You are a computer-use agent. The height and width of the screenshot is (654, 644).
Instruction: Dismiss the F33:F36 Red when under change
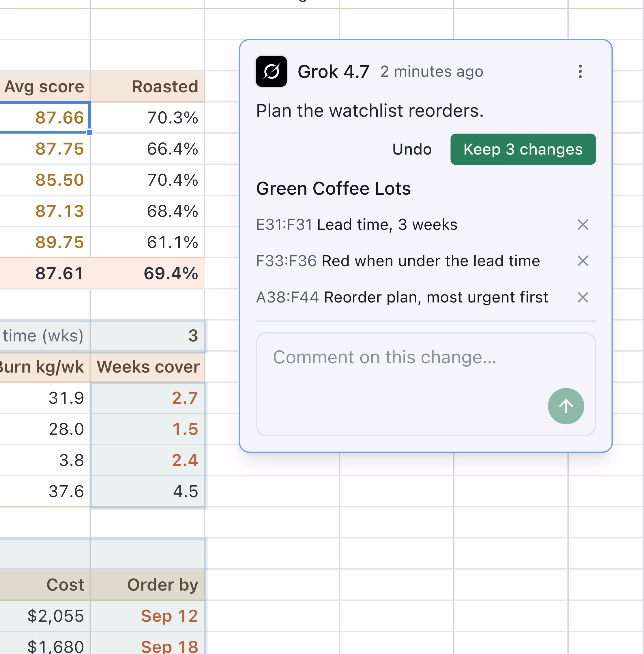(583, 261)
